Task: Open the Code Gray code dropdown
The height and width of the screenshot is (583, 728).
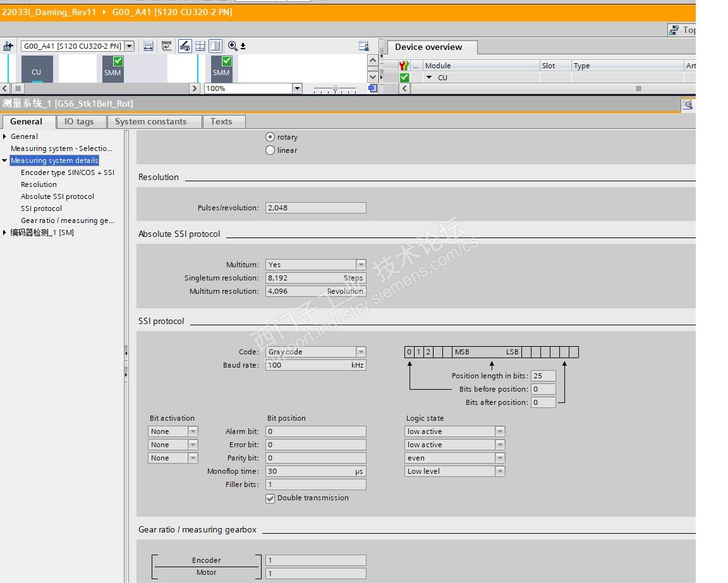Action: (x=361, y=352)
